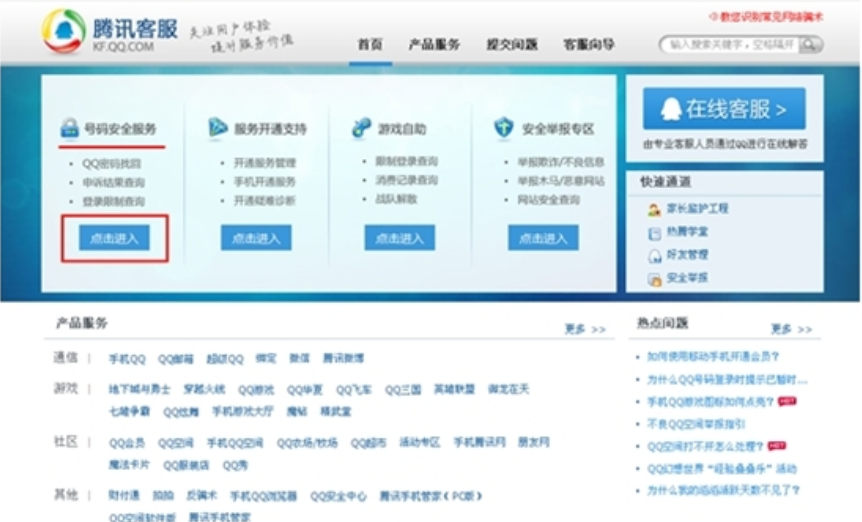Open the 手机QQ product link
Image resolution: width=862 pixels, height=522 pixels.
tap(127, 358)
